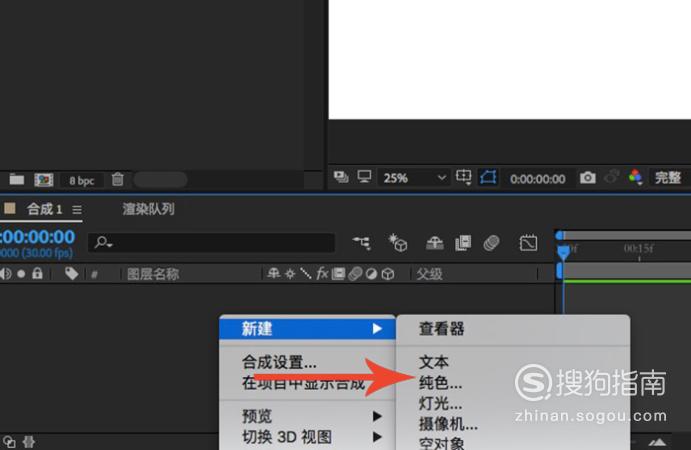Image resolution: width=691 pixels, height=450 pixels.
Task: Click the solo column header dot
Action: pos(21,274)
